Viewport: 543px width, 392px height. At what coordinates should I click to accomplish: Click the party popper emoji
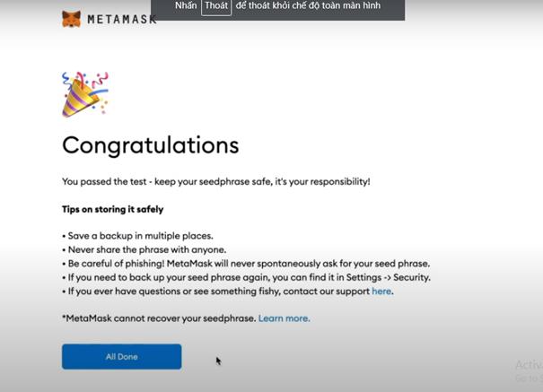84,94
